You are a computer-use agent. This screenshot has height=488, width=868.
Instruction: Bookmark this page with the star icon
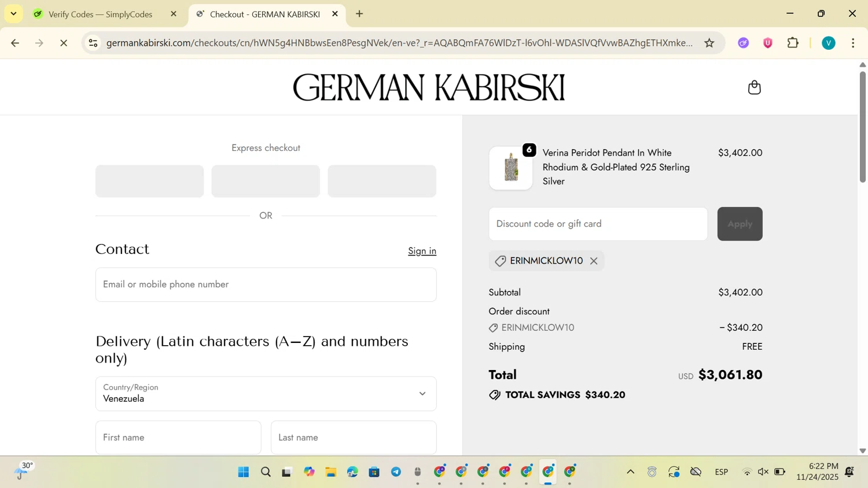click(709, 43)
